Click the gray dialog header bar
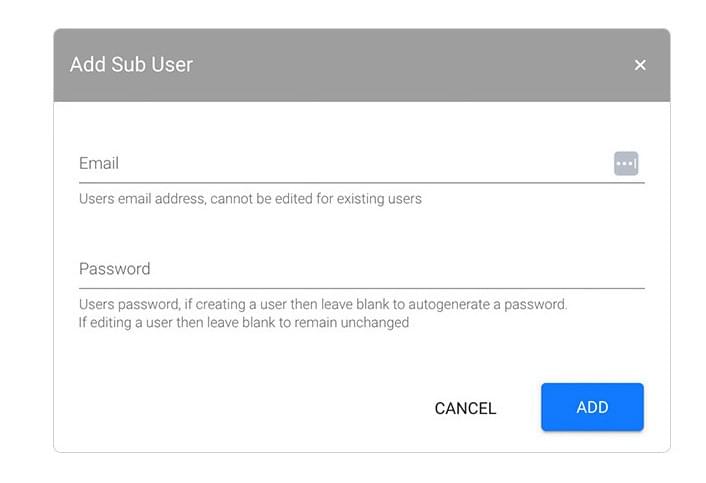This screenshot has height=483, width=706. [362, 65]
